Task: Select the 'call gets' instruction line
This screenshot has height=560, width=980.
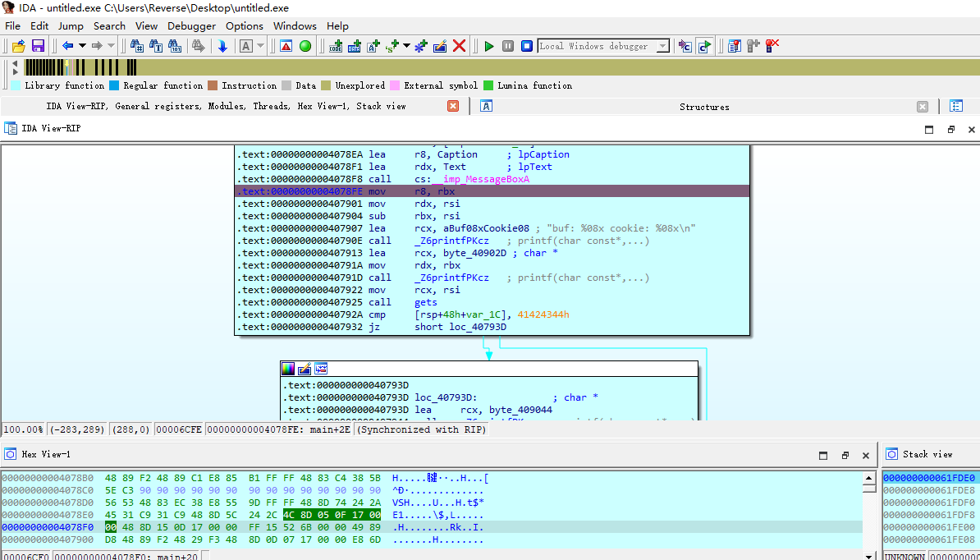Action: pos(492,302)
